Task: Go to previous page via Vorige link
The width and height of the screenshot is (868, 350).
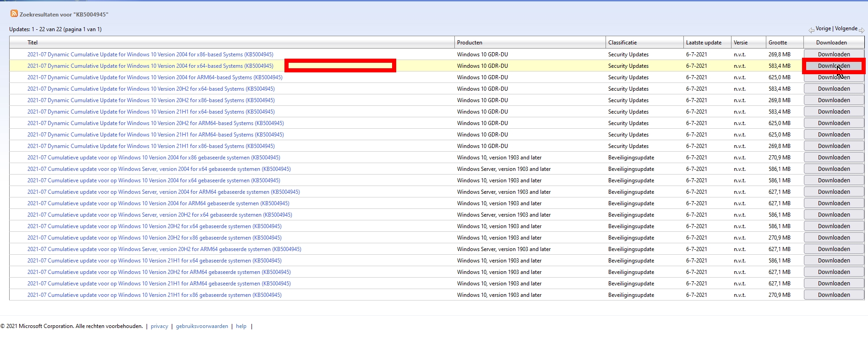Action: (x=823, y=28)
